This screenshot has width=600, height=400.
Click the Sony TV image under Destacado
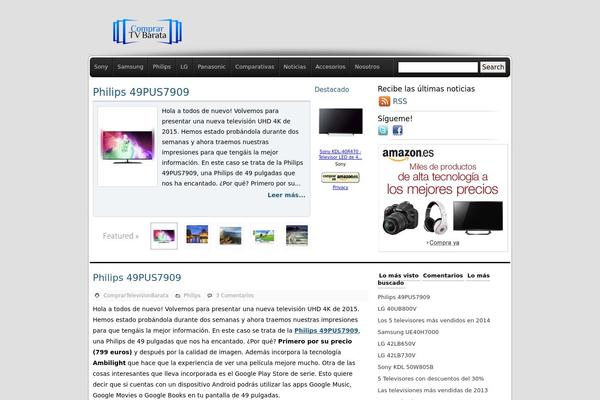341,122
